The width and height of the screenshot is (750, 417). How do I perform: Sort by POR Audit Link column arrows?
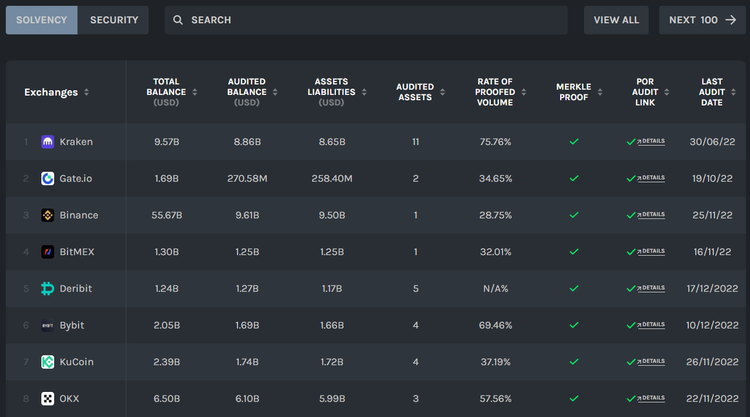(x=667, y=92)
